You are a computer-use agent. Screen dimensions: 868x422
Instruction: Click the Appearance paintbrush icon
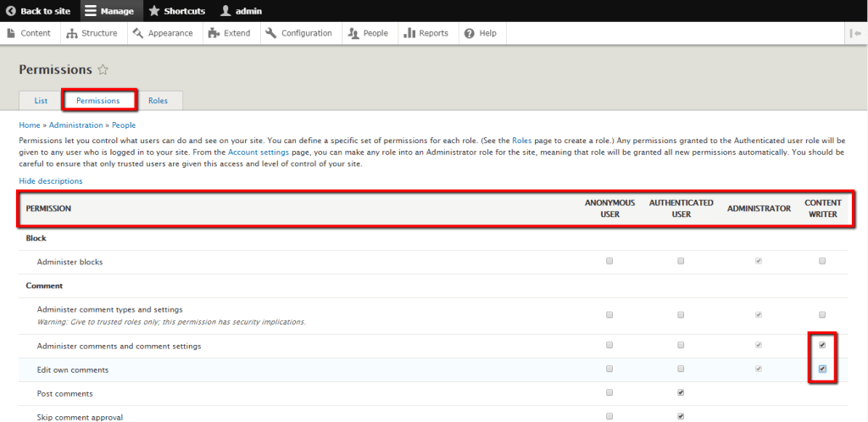tap(138, 33)
